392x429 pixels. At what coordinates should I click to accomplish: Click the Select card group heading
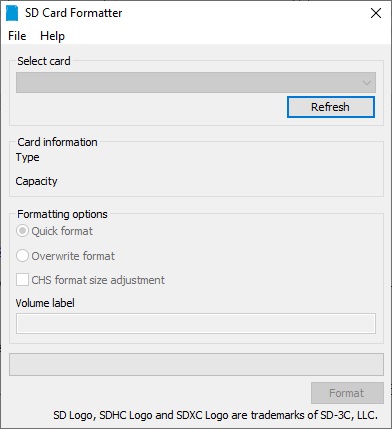click(44, 61)
